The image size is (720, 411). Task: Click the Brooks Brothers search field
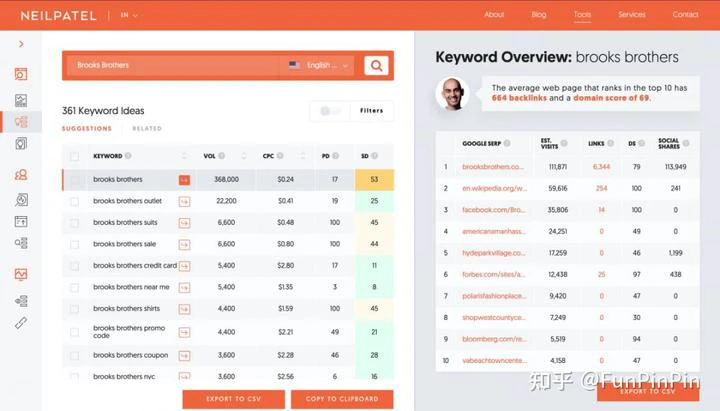tap(174, 65)
